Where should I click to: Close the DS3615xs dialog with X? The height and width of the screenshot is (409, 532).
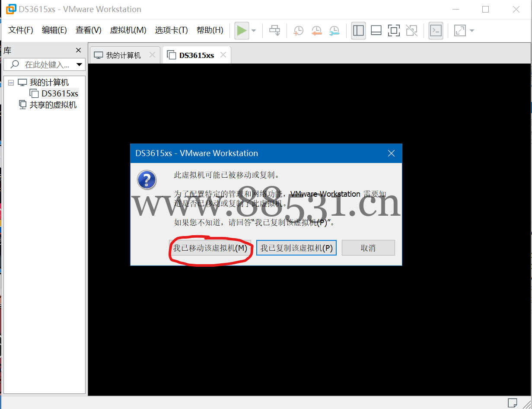click(391, 153)
